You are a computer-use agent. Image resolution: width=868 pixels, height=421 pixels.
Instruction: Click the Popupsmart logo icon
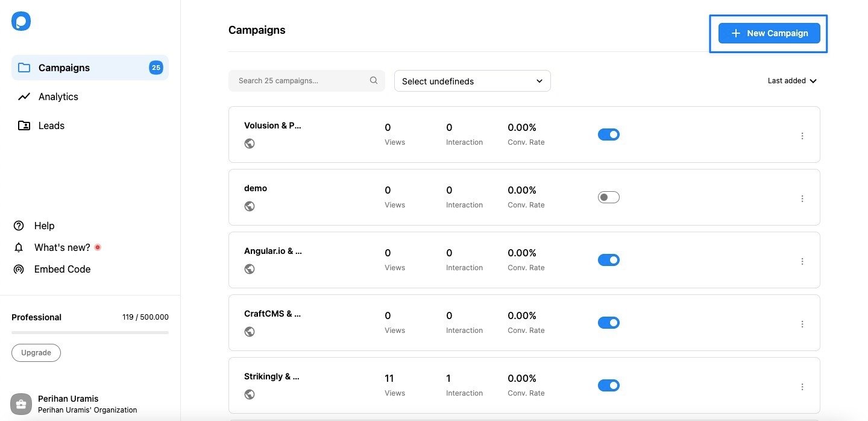click(21, 22)
